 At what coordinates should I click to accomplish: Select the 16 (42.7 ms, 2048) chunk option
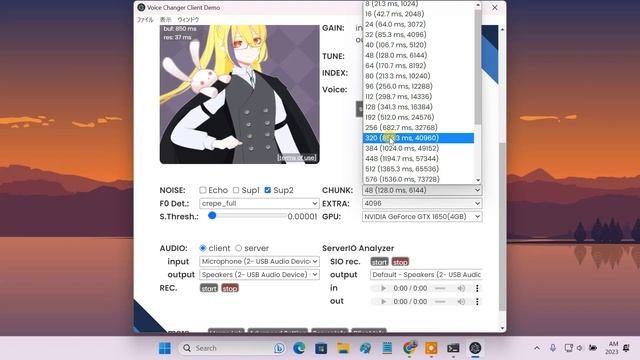pos(418,14)
